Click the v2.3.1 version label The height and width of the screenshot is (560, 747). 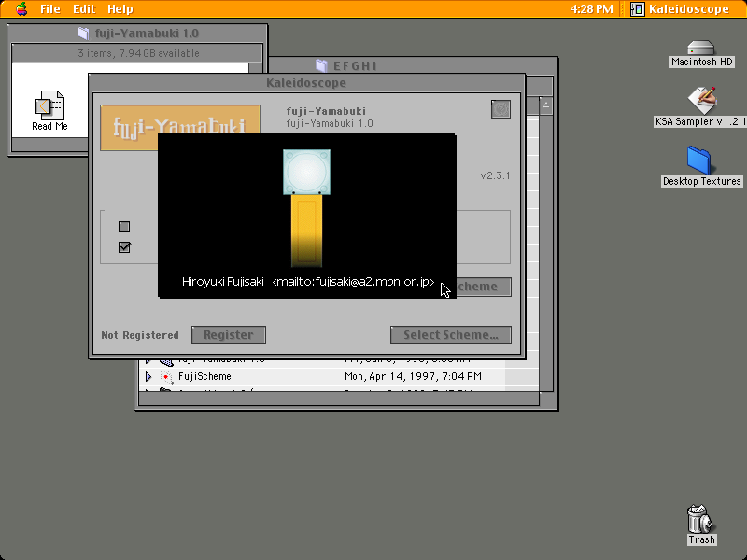click(496, 175)
